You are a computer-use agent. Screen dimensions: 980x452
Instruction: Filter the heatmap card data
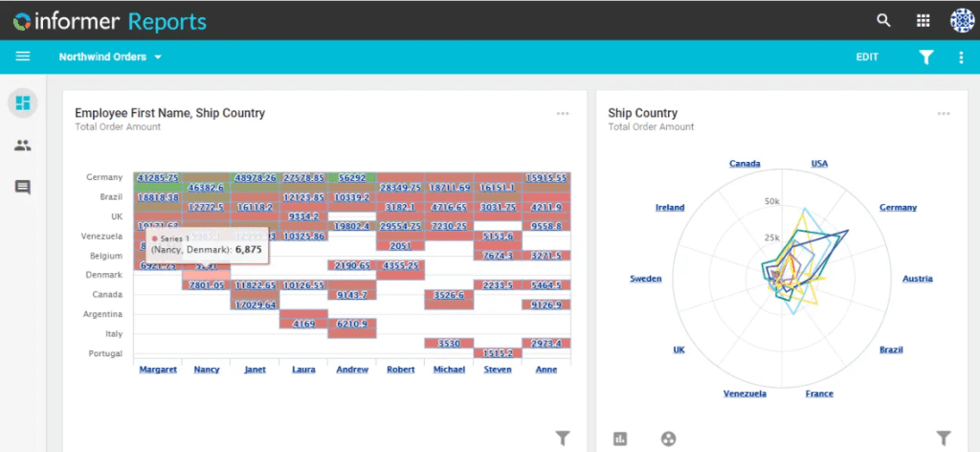tap(563, 438)
